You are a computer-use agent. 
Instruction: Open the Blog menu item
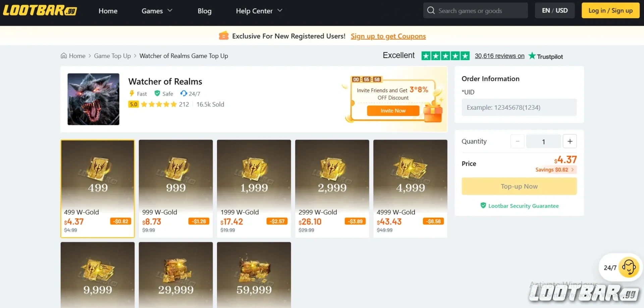coord(205,11)
